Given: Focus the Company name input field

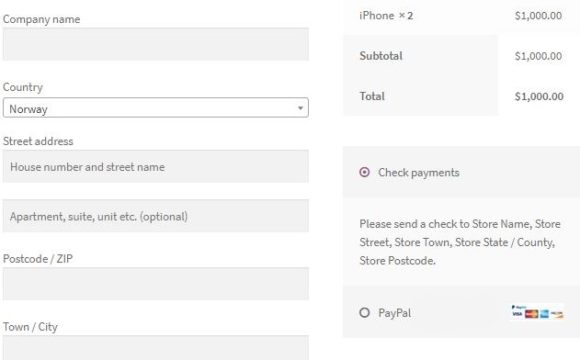Looking at the screenshot, I should point(155,44).
